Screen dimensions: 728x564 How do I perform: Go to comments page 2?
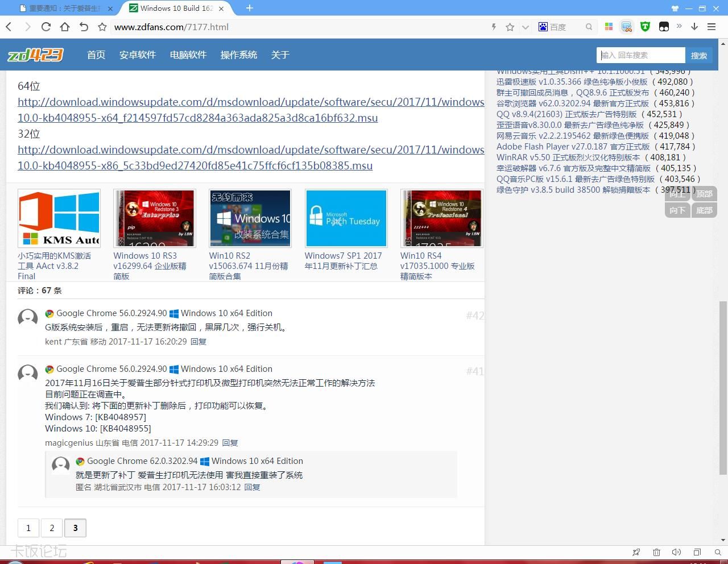point(52,528)
